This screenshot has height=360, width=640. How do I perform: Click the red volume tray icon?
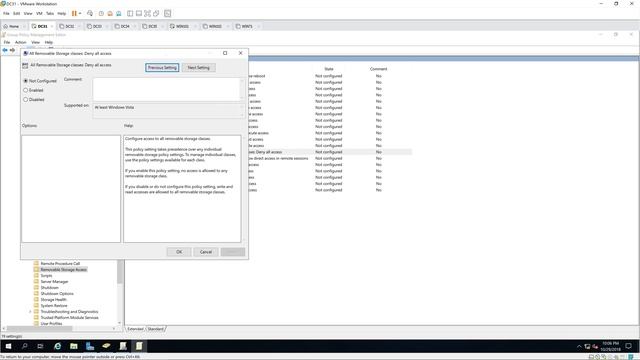coord(595,347)
